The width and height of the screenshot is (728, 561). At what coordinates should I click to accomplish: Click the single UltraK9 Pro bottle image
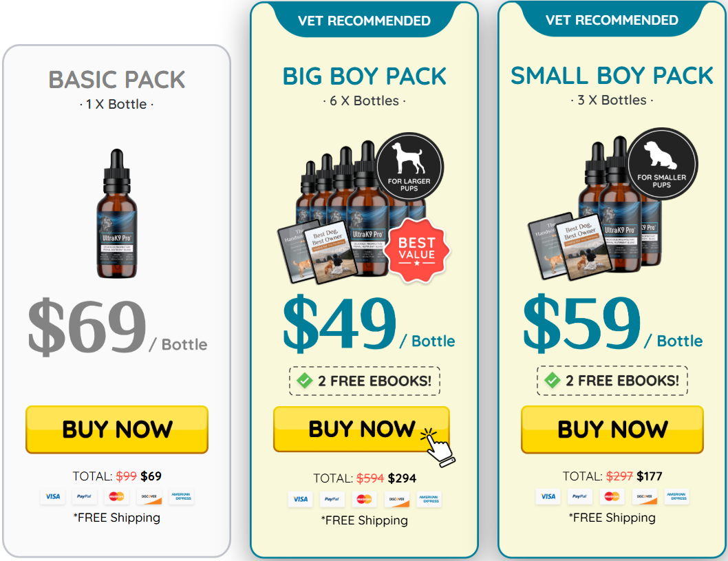click(117, 213)
